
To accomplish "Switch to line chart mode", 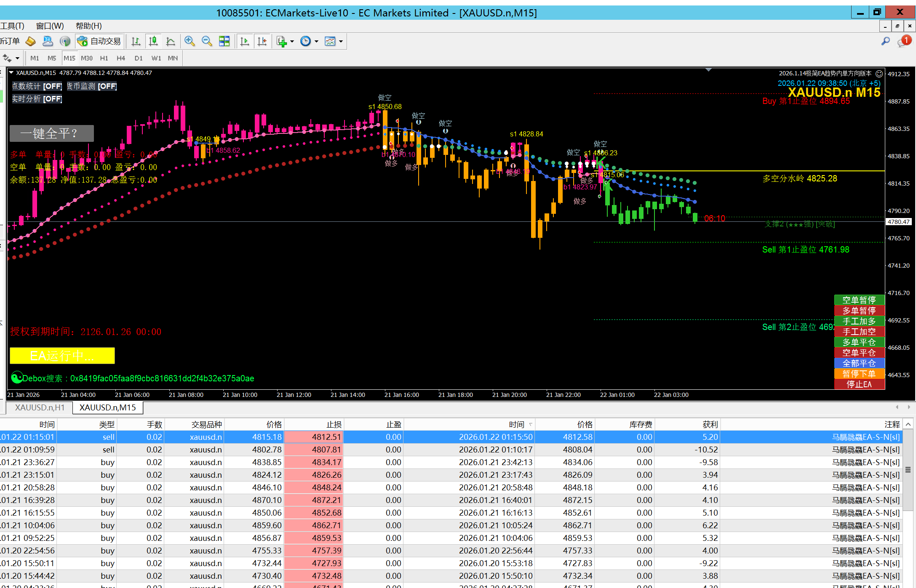I will [x=171, y=41].
